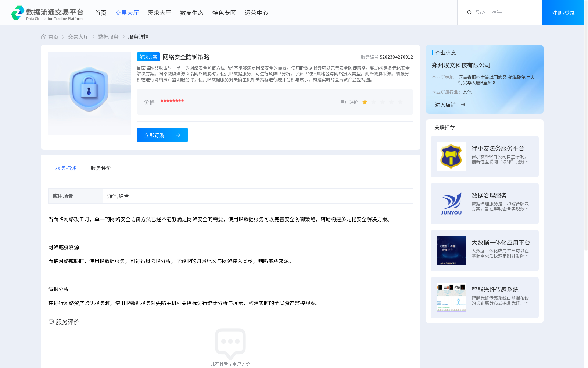Image resolution: width=588 pixels, height=368 pixels.
Task: Click the 注册/登录 button
Action: coord(563,13)
